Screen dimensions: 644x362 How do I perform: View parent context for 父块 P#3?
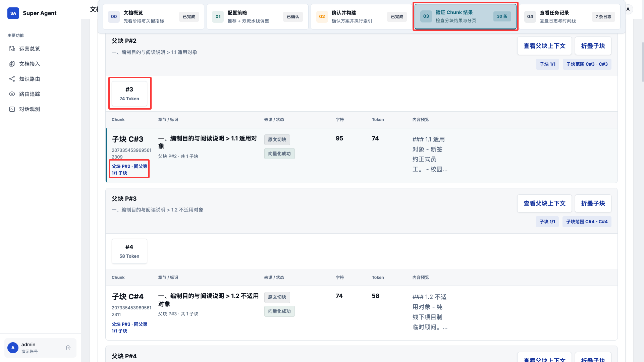(x=544, y=203)
